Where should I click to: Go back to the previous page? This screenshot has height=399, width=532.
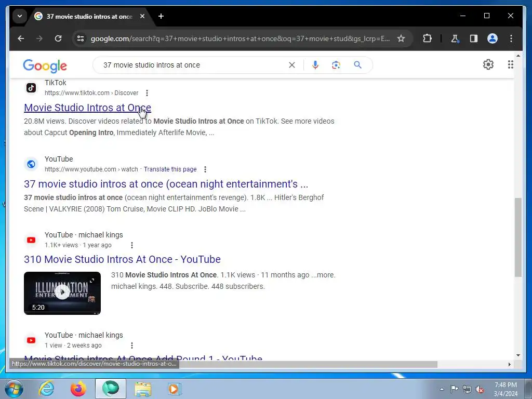tap(21, 38)
